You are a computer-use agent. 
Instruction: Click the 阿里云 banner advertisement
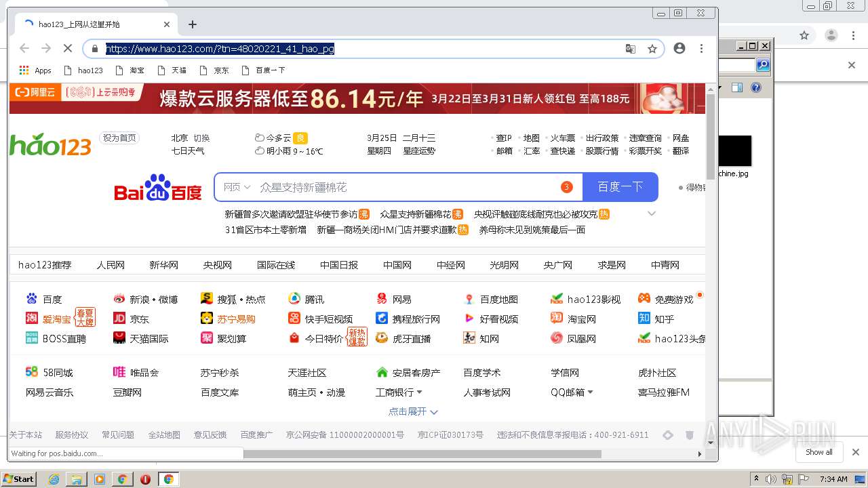pos(357,98)
